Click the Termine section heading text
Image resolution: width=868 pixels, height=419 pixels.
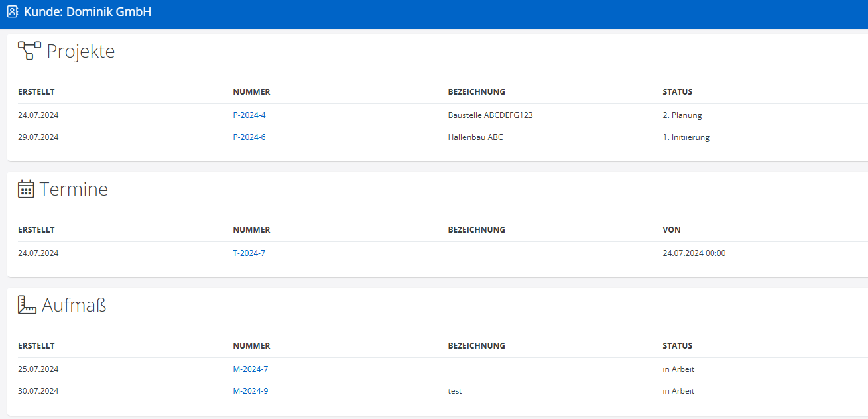pos(74,190)
